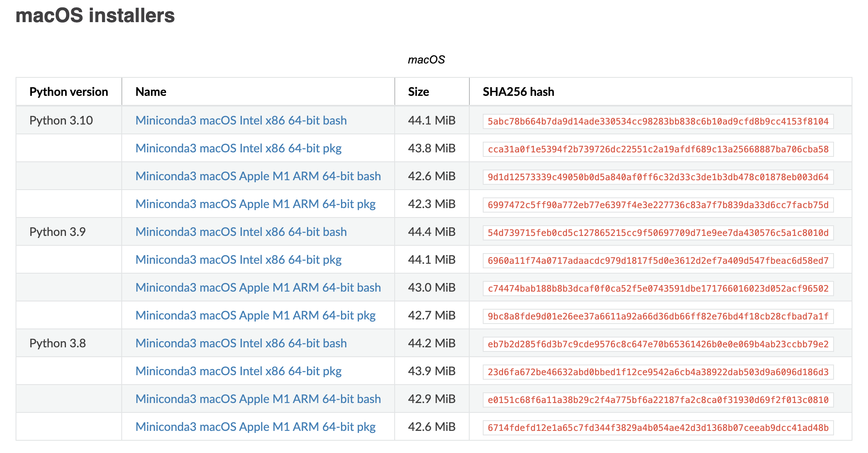
Task: Open Python 3.10 Intel x86 pkg installer link
Action: tap(238, 148)
